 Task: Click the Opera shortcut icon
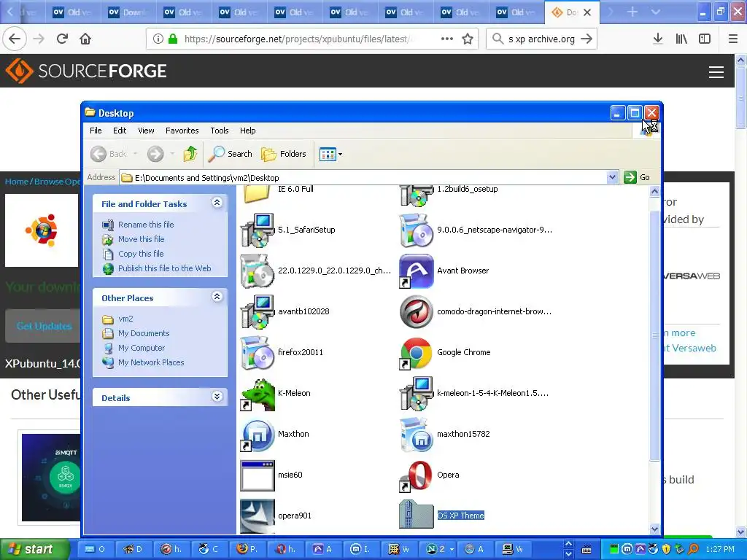(x=416, y=475)
